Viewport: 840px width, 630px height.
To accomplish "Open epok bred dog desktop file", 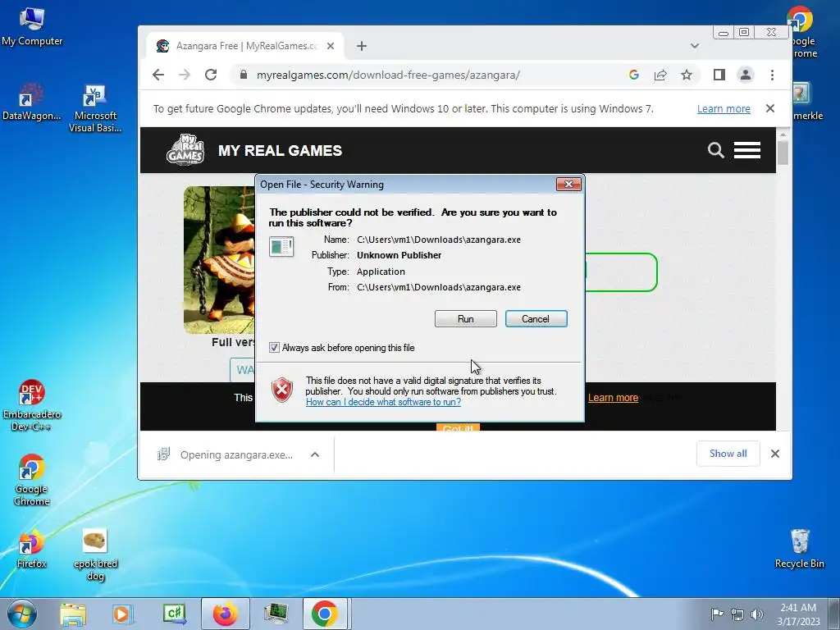I will (95, 555).
